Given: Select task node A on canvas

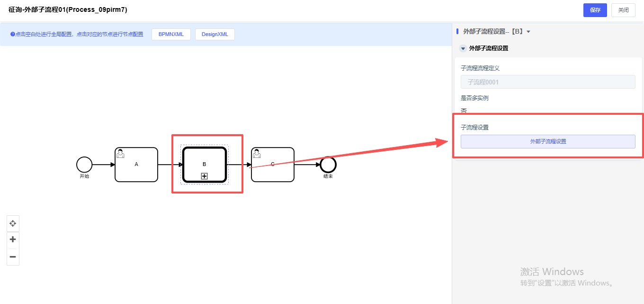Looking at the screenshot, I should (x=136, y=165).
